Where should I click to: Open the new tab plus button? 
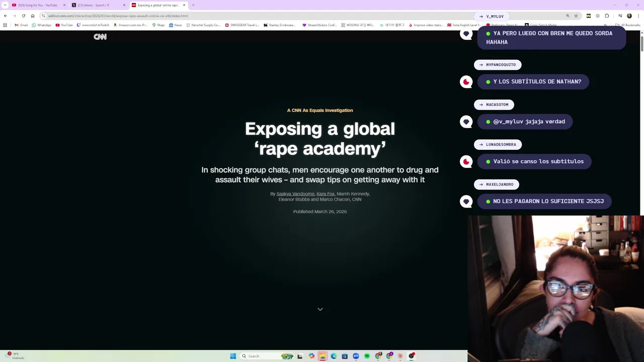point(193,5)
